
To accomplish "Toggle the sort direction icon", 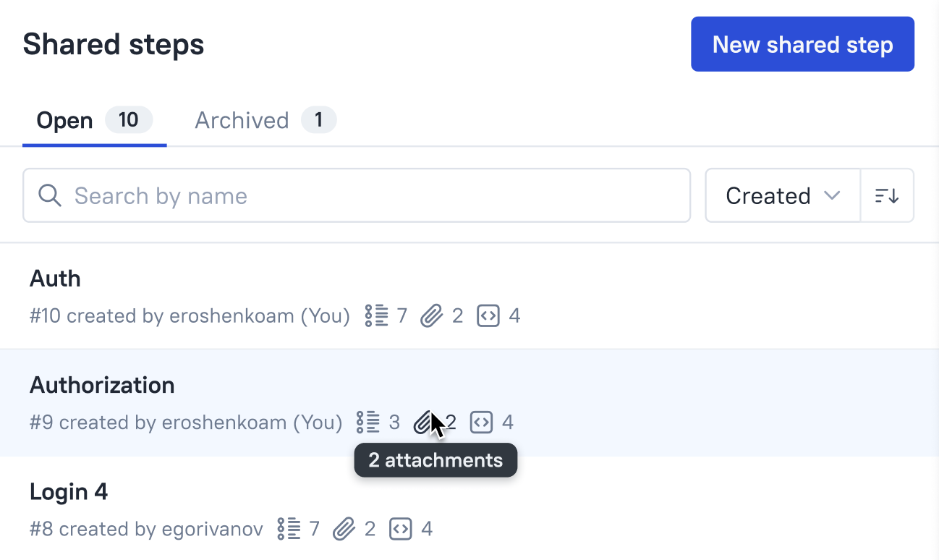I will [x=887, y=195].
